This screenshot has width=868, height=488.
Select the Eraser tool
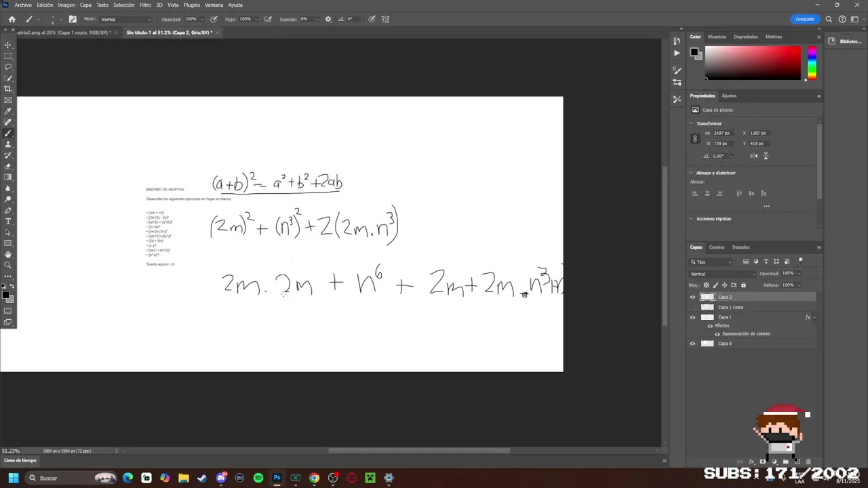coord(8,166)
